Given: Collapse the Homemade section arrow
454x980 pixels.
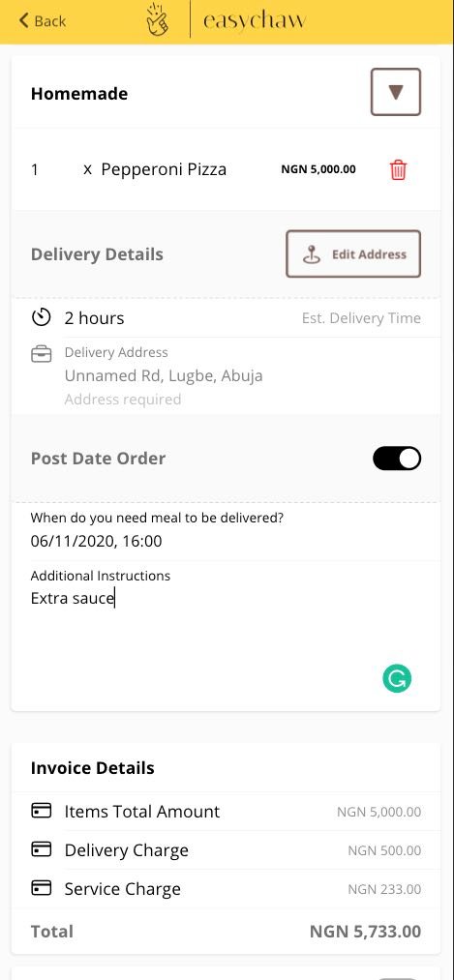Looking at the screenshot, I should pyautogui.click(x=396, y=93).
